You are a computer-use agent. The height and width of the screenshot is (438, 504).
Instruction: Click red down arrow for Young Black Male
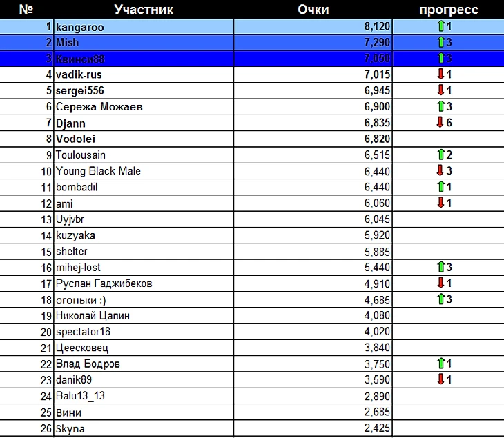439,171
